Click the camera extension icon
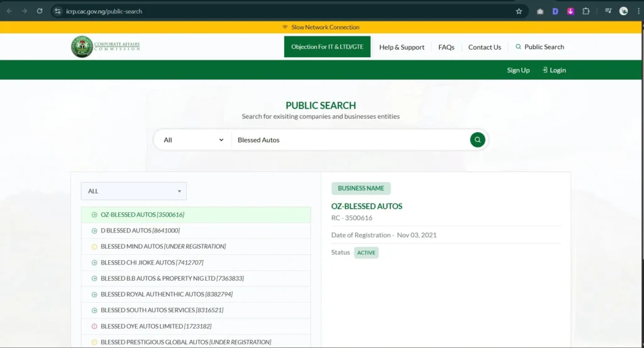644x348 pixels. 540,11
